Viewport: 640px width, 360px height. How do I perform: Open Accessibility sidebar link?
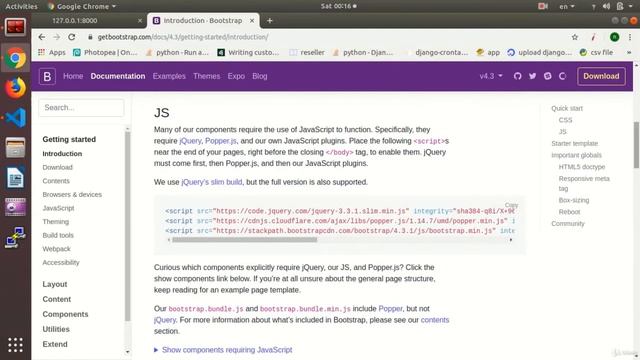pyautogui.click(x=61, y=262)
